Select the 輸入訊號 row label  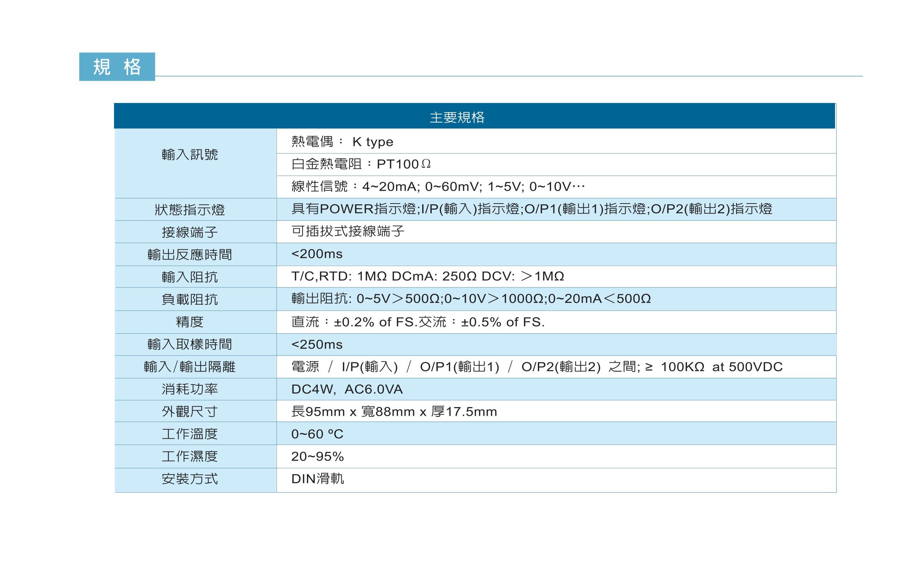click(x=190, y=154)
